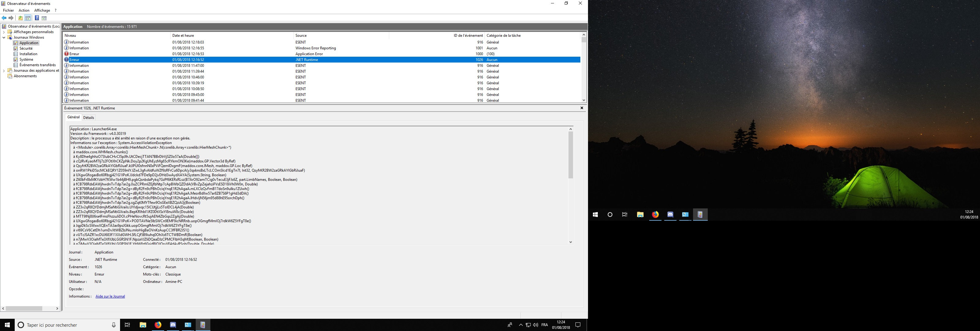This screenshot has height=331, width=980.
Task: Open the Affichage menu
Action: click(42, 10)
